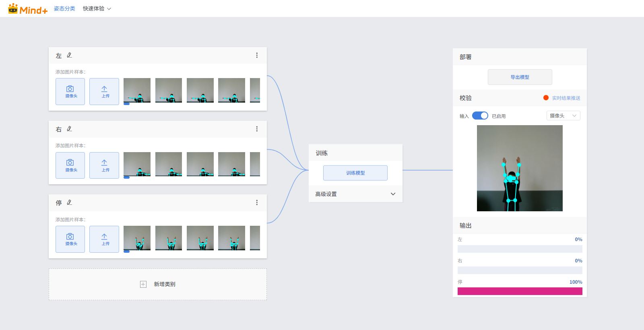Select first sample image in 右 class

(x=137, y=164)
